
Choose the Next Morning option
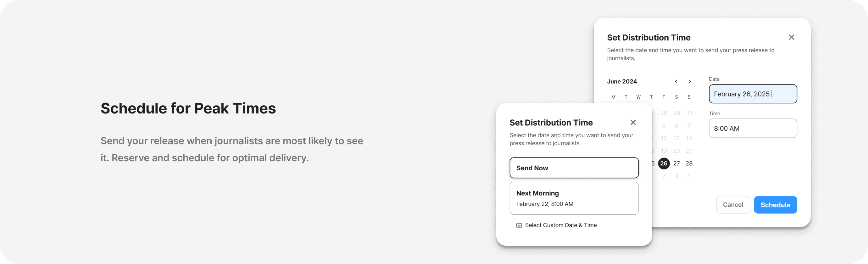(x=574, y=198)
